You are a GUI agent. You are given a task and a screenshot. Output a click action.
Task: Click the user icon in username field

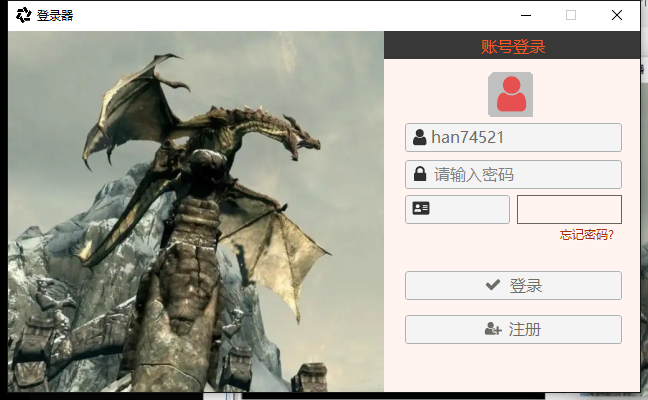tap(419, 137)
